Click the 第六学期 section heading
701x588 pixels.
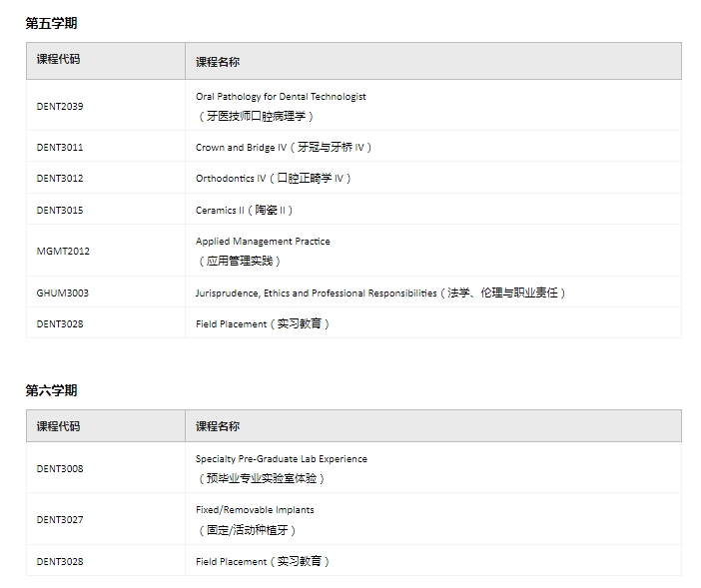[51, 390]
